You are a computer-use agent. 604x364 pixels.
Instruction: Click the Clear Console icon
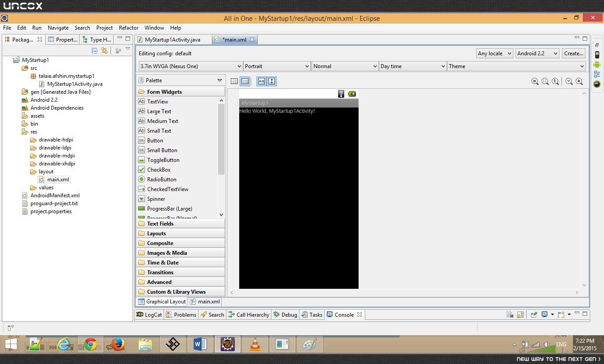point(510,314)
